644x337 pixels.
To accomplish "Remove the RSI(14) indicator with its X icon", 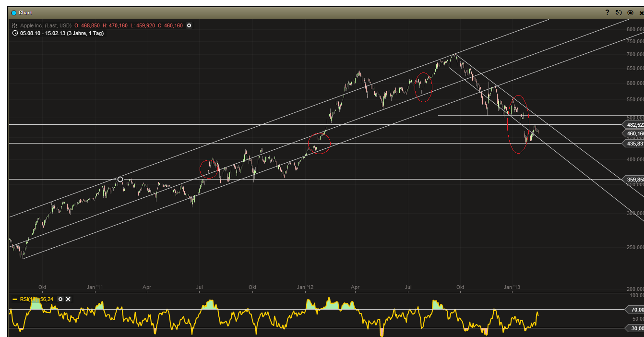I will 68,299.
